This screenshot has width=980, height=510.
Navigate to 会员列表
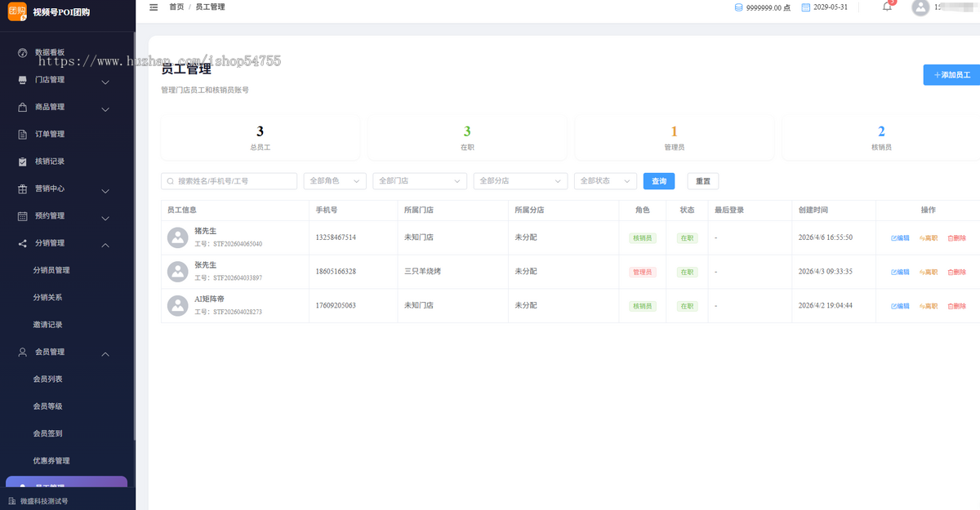(47, 379)
